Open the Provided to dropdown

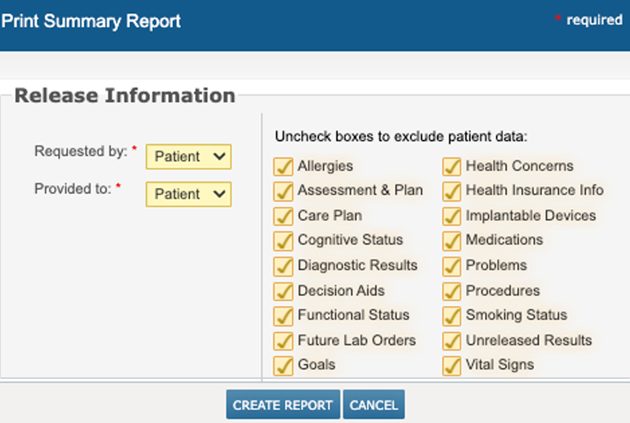(x=188, y=193)
